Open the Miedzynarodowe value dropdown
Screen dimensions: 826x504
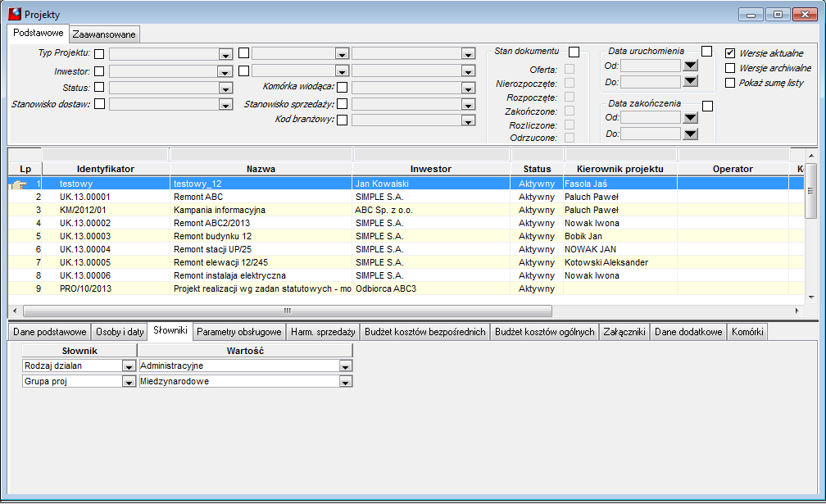tap(345, 382)
